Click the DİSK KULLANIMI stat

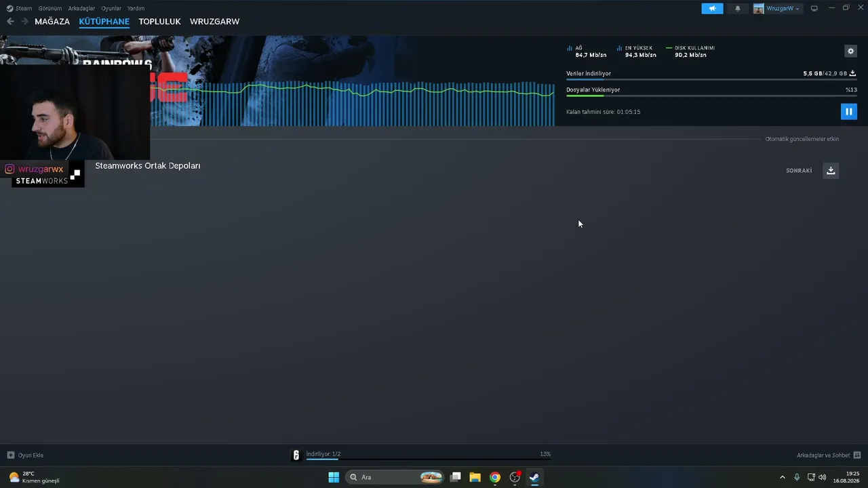[x=690, y=52]
